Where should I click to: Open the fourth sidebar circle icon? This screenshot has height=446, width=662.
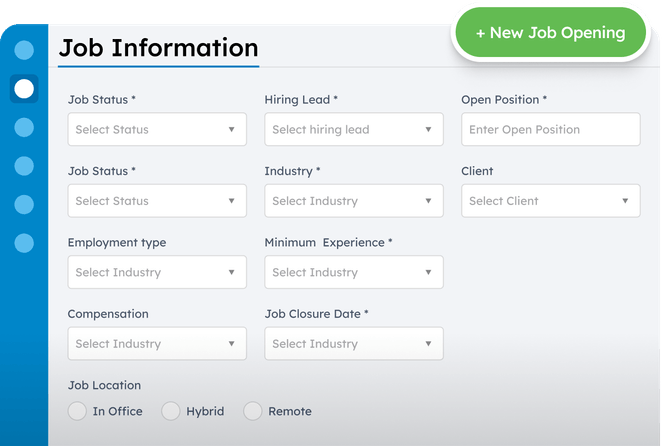click(x=24, y=165)
